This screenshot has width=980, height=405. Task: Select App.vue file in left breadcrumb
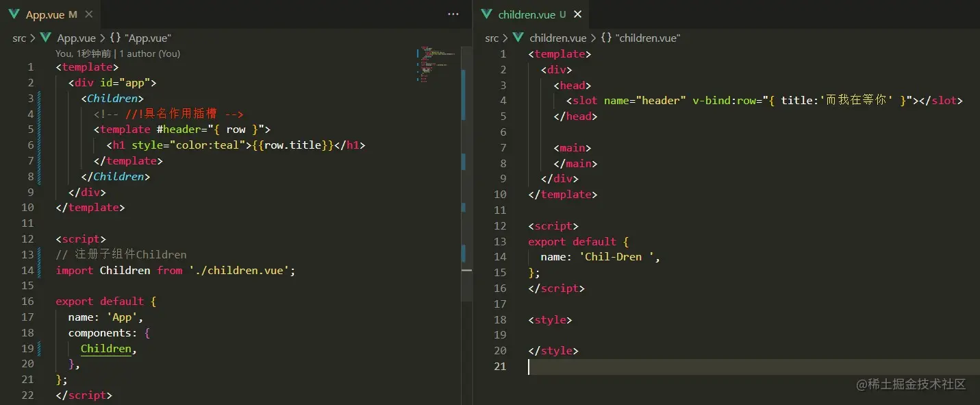[76, 38]
